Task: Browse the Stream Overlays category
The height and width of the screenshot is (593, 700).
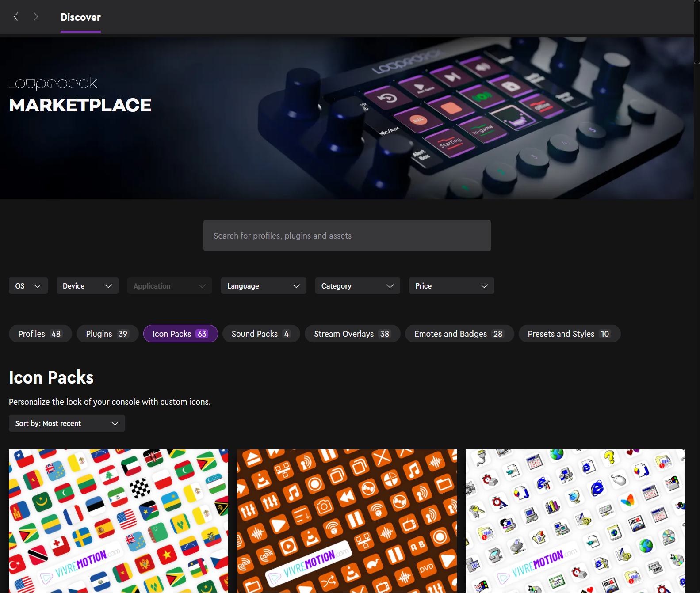Action: point(352,334)
